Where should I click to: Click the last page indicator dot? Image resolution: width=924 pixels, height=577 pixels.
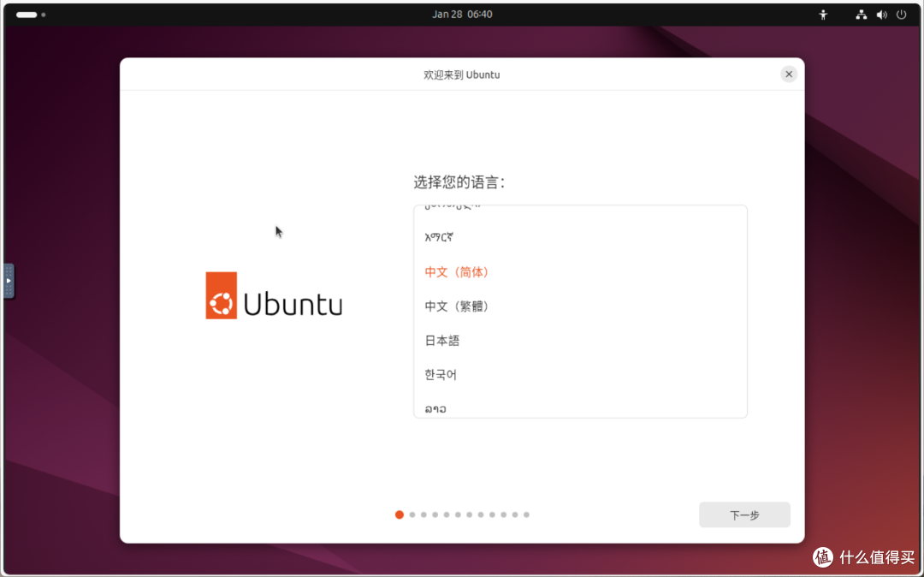coord(526,515)
